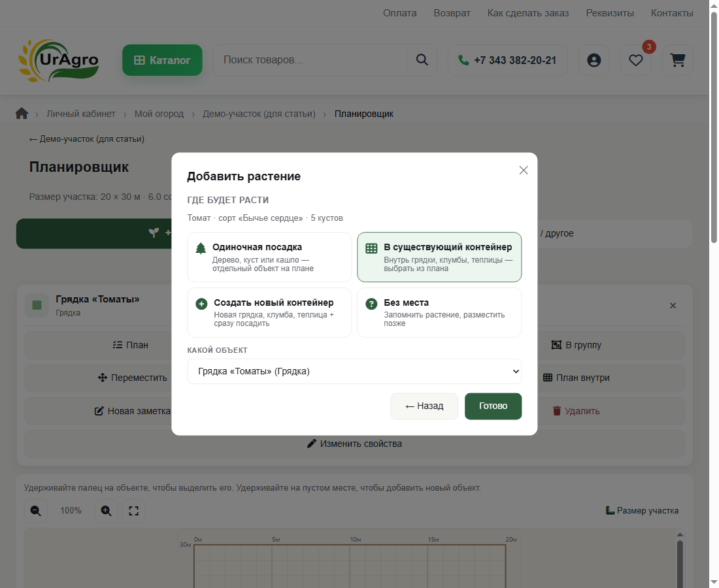Open the user account profile icon
The height and width of the screenshot is (588, 719).
[594, 60]
